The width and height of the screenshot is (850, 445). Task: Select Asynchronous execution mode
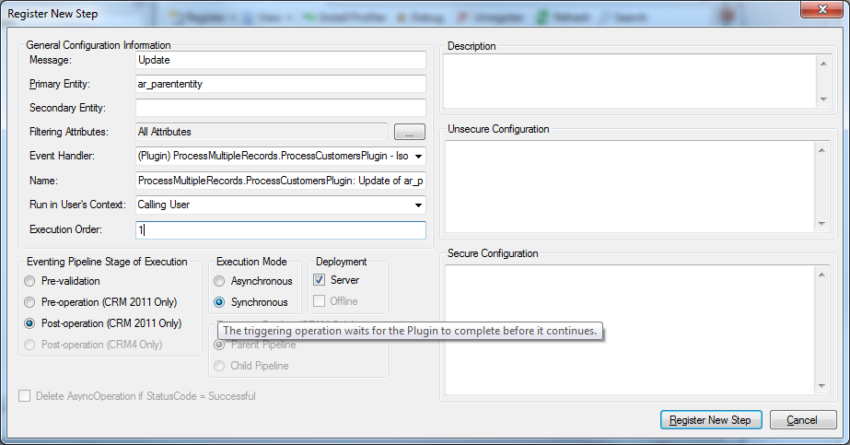219,281
